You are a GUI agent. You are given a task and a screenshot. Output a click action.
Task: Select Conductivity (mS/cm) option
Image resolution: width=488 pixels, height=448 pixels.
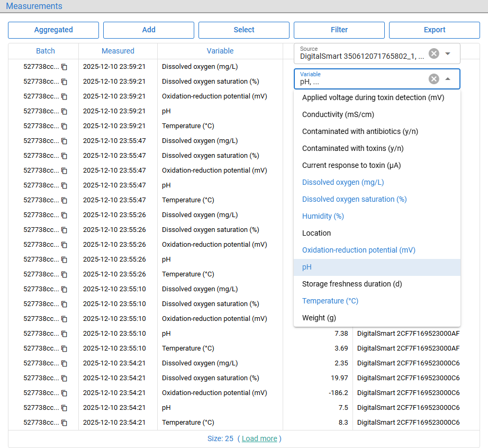point(377,114)
